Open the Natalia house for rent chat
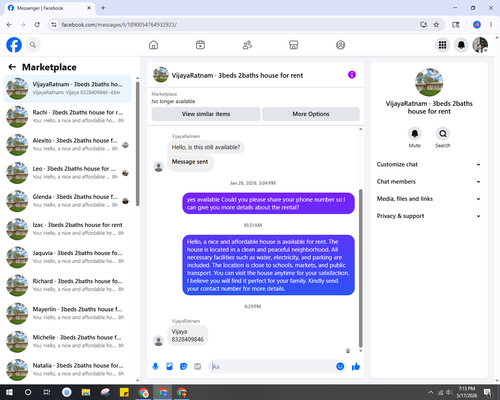The width and height of the screenshot is (500, 400). pyautogui.click(x=67, y=369)
